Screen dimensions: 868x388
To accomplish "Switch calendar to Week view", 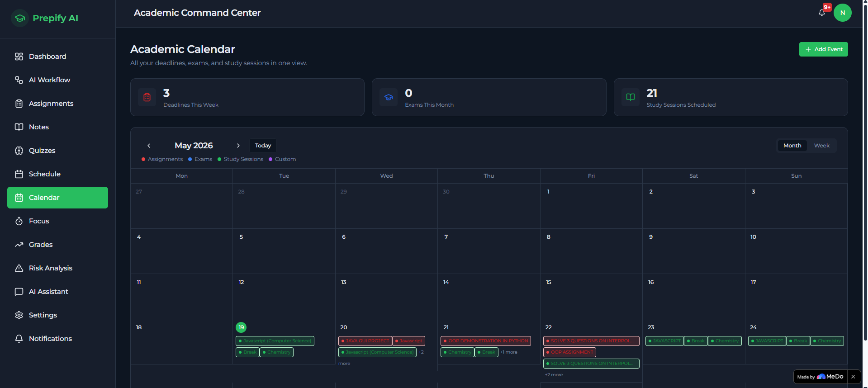I will pos(821,146).
